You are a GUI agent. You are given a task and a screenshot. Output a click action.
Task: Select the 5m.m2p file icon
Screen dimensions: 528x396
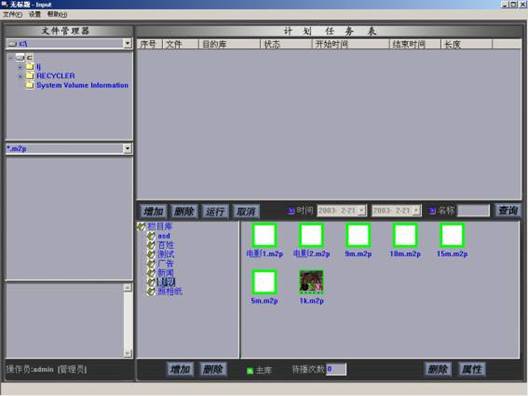coord(264,282)
